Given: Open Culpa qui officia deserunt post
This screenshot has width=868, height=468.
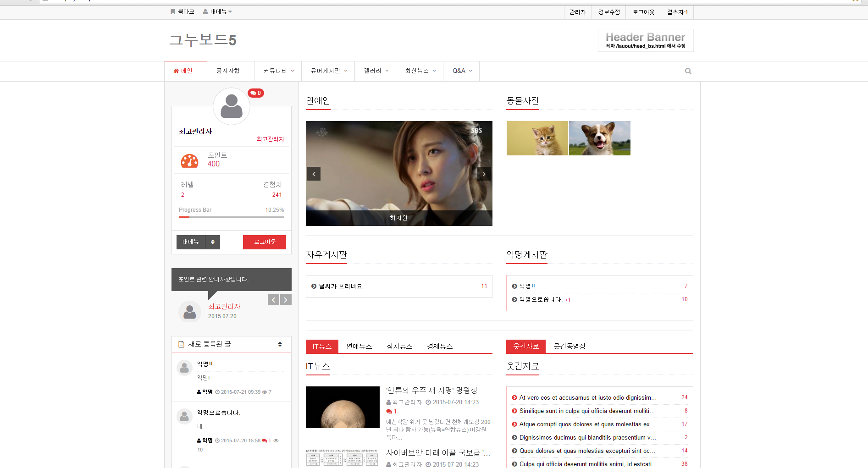Looking at the screenshot, I should pyautogui.click(x=586, y=464).
